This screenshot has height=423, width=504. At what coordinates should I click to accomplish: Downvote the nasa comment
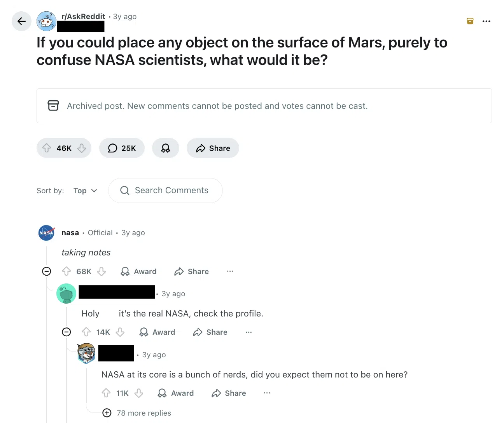point(101,271)
